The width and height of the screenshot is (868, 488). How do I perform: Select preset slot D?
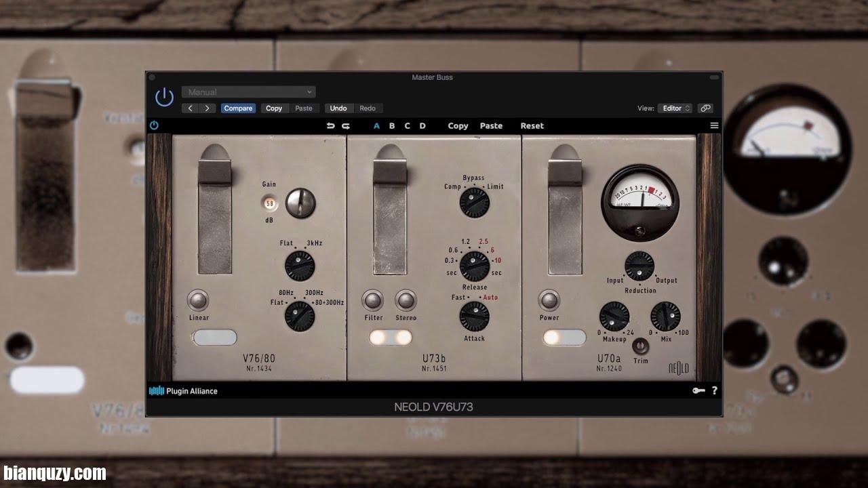[422, 126]
